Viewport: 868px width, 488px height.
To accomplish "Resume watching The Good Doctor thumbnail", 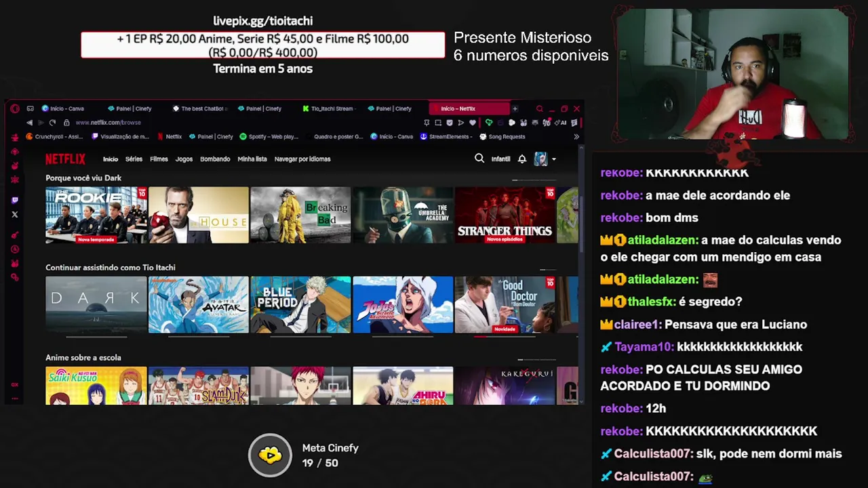I will 505,304.
